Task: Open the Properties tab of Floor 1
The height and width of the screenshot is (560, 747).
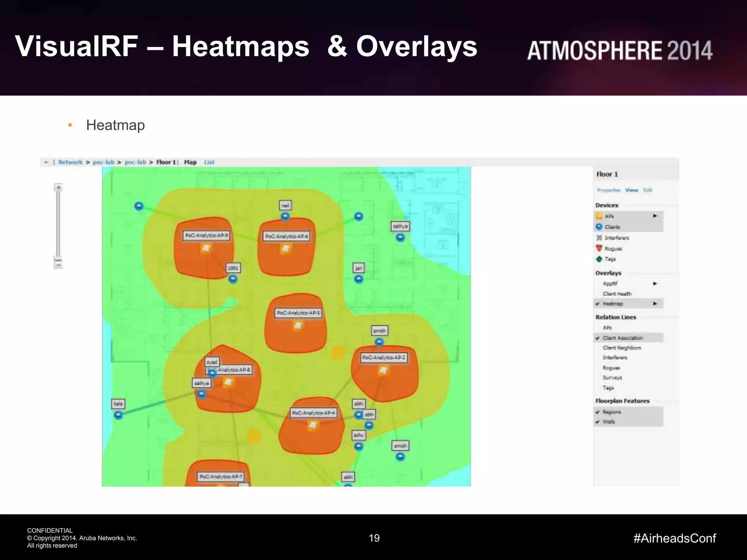Action: tap(609, 190)
